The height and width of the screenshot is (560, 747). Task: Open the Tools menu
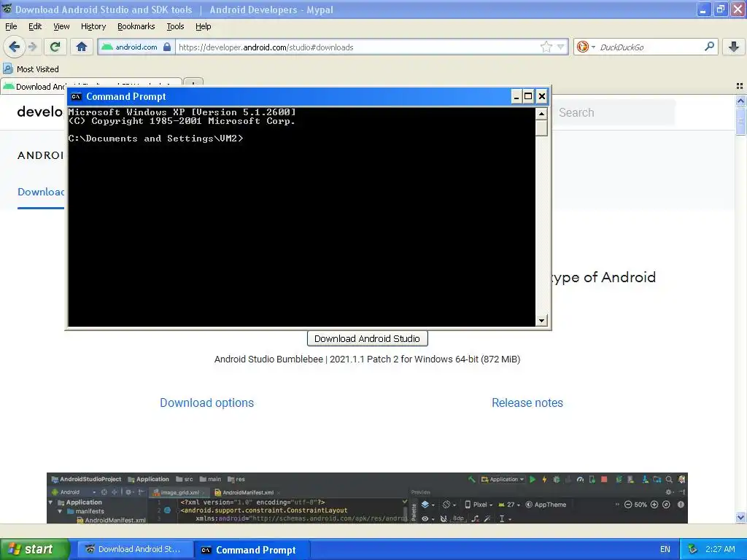(175, 26)
